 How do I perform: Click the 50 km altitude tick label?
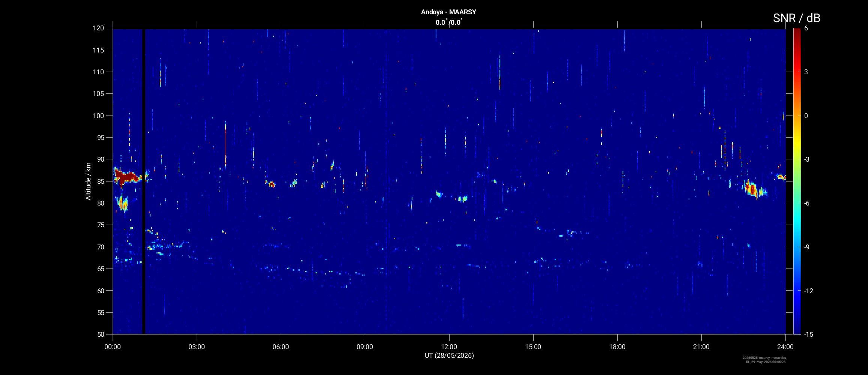point(100,334)
